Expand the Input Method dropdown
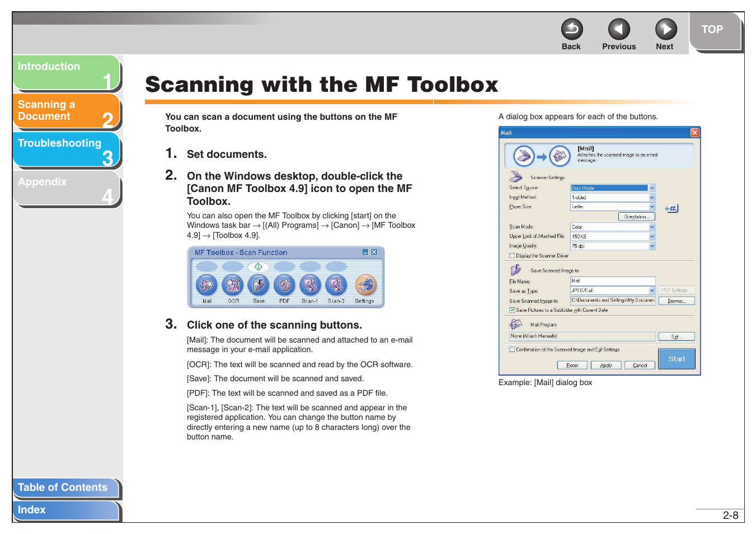 (x=652, y=198)
